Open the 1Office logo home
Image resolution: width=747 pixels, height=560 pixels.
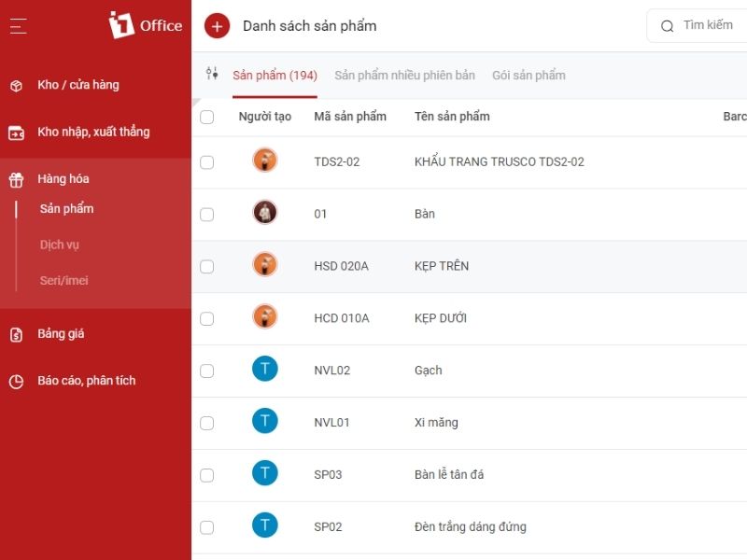(146, 25)
